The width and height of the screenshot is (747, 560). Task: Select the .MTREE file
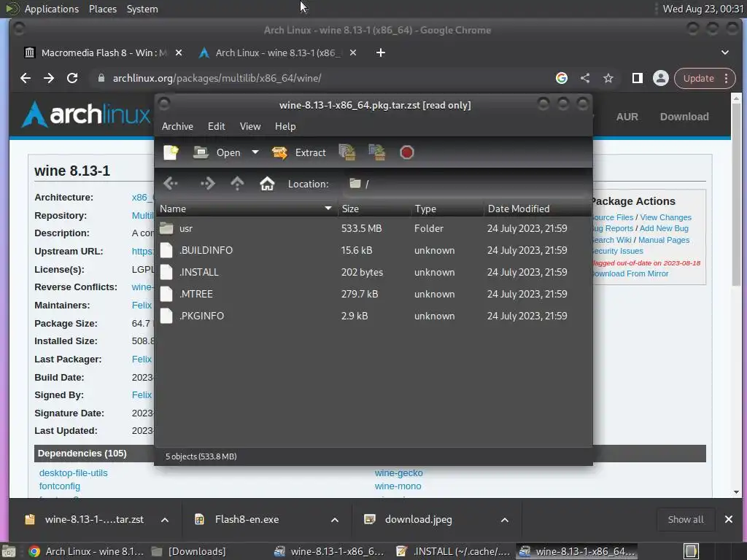[373, 295]
